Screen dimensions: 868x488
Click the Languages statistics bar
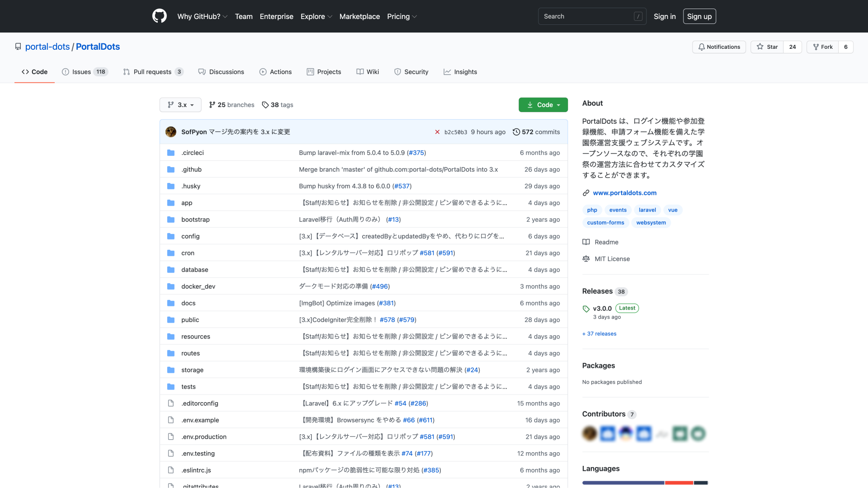pos(645,482)
